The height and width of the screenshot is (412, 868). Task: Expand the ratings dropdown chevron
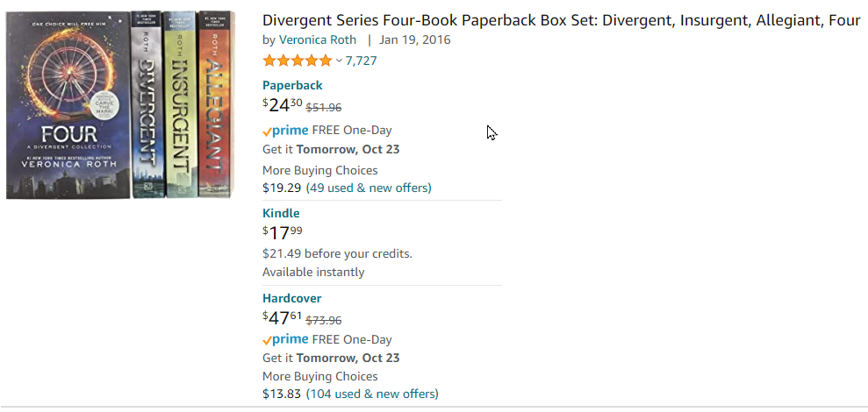tap(339, 60)
